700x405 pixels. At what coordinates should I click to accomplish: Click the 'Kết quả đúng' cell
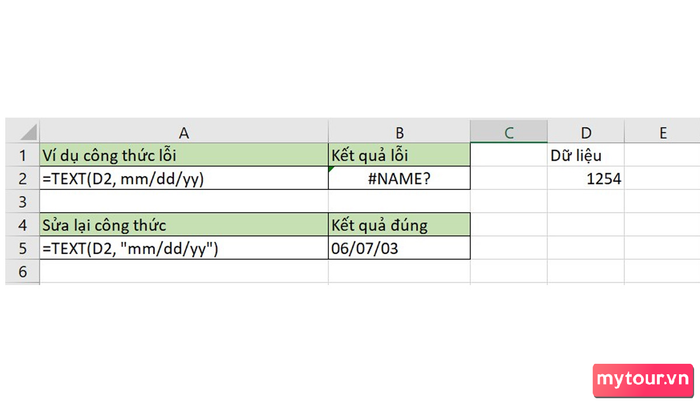coord(399,225)
